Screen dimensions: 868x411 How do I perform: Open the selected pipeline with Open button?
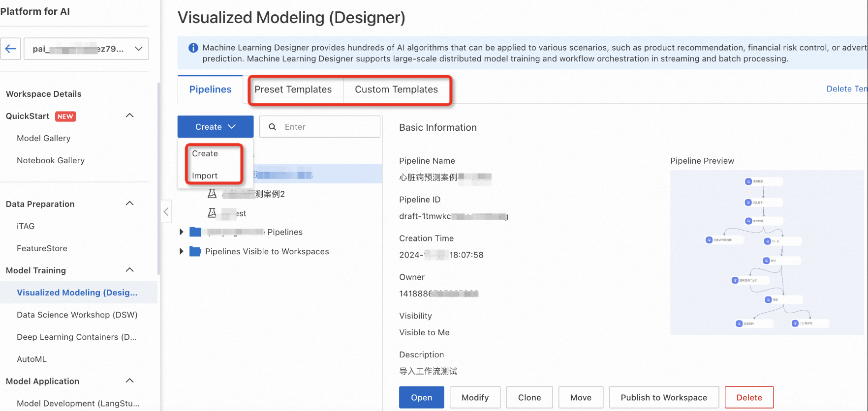422,397
